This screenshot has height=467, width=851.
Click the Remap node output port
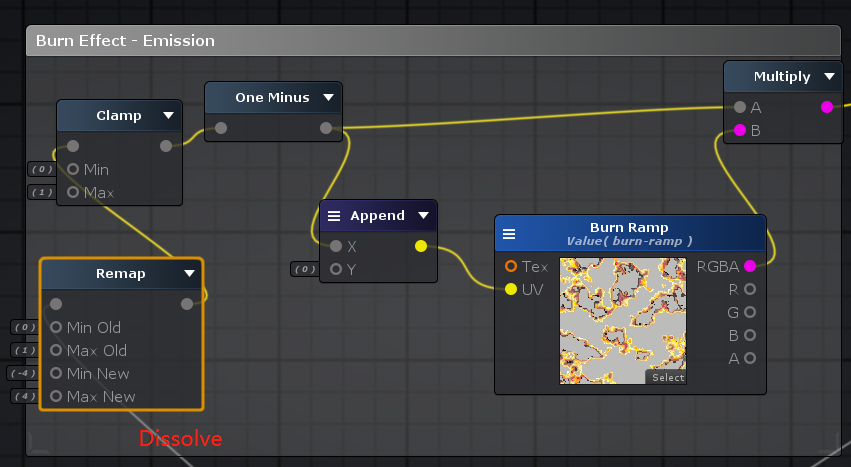coord(187,304)
